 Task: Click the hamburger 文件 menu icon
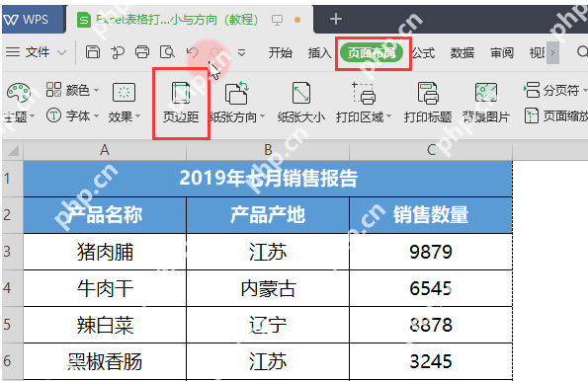pyautogui.click(x=13, y=52)
